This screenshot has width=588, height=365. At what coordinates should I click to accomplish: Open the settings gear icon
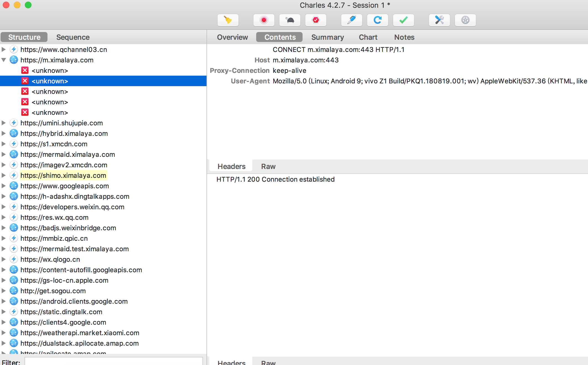coord(465,20)
